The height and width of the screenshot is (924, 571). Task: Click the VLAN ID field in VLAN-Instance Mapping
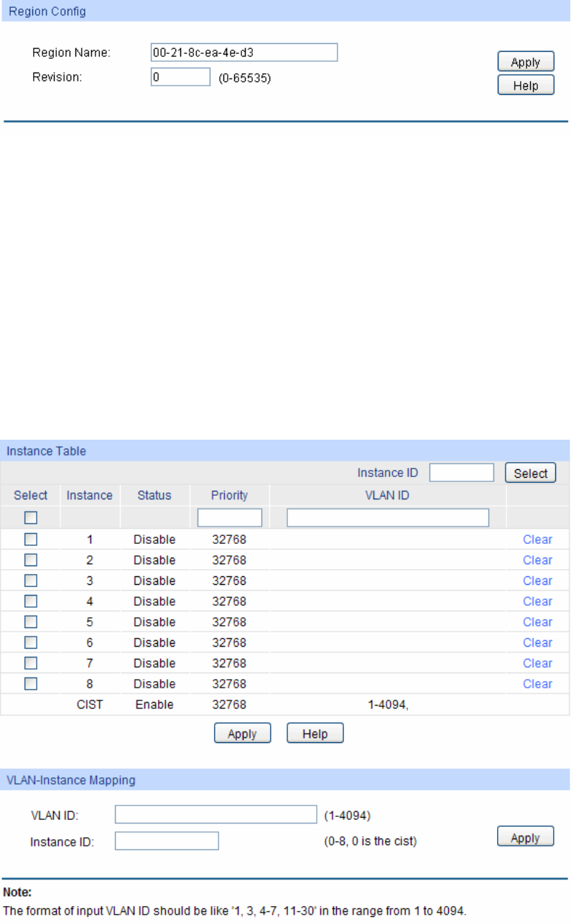click(x=215, y=815)
